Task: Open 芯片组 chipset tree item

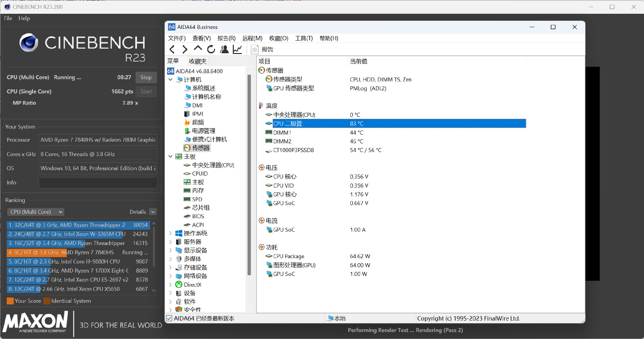Action: (197, 207)
